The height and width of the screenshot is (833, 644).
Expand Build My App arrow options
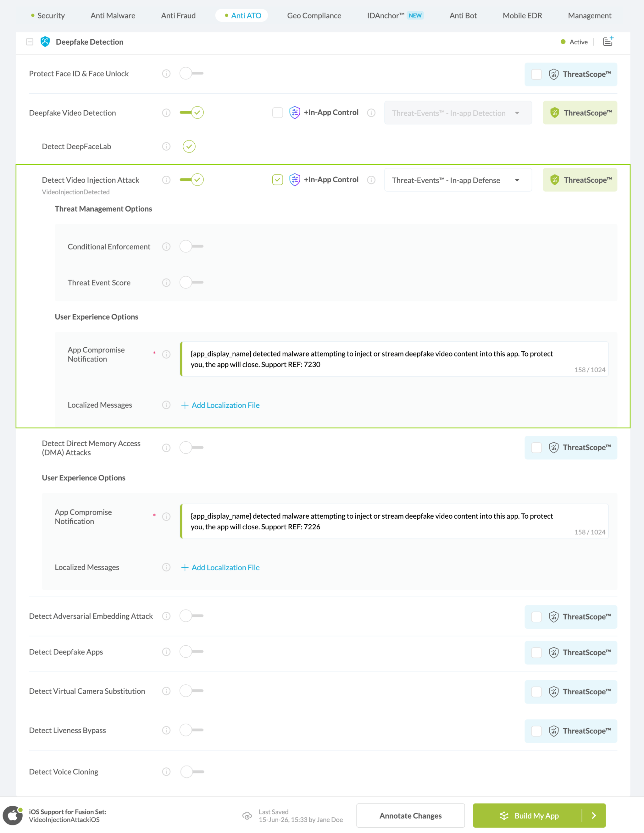pos(594,816)
